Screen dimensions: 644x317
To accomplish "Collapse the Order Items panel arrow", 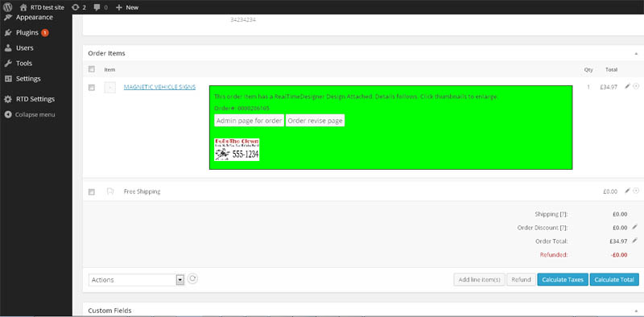I will tap(636, 54).
